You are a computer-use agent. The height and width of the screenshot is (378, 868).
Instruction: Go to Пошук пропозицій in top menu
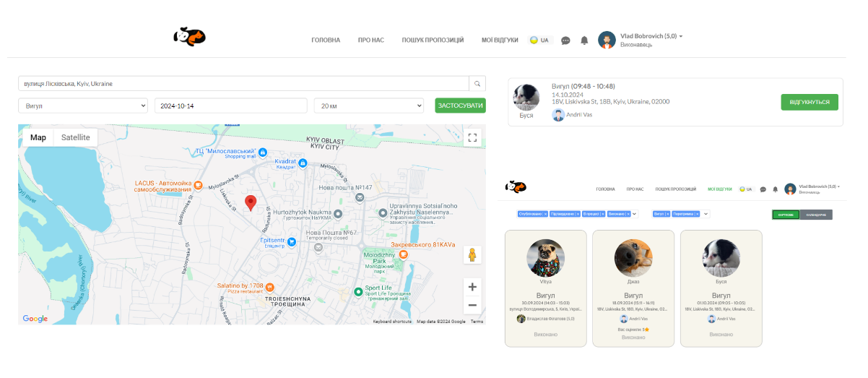pyautogui.click(x=433, y=40)
